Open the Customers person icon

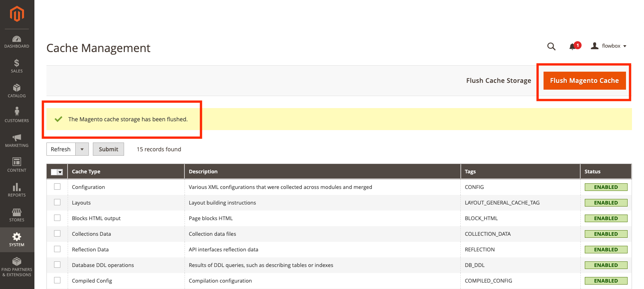[x=17, y=111]
